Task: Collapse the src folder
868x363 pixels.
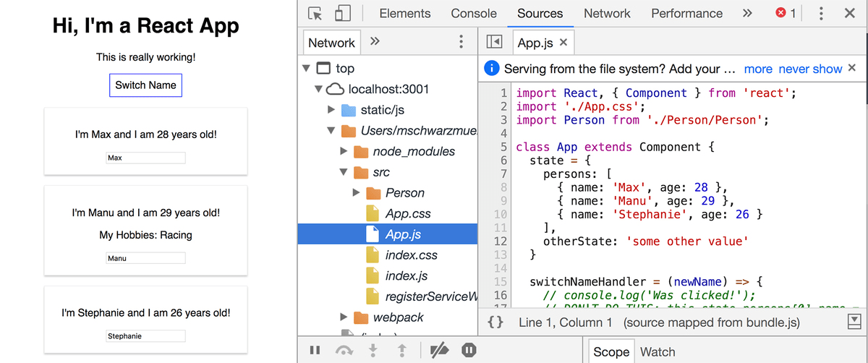Action: pyautogui.click(x=344, y=173)
